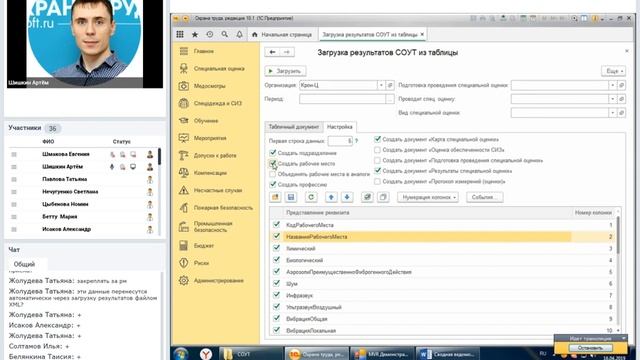
Task: Uncheck the Шум row checkbox
Action: (276, 283)
